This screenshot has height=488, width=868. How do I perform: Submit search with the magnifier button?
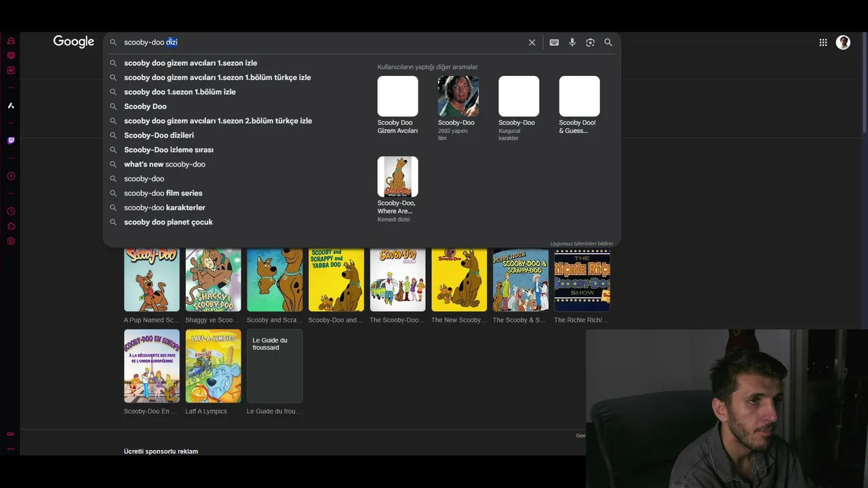tap(608, 42)
